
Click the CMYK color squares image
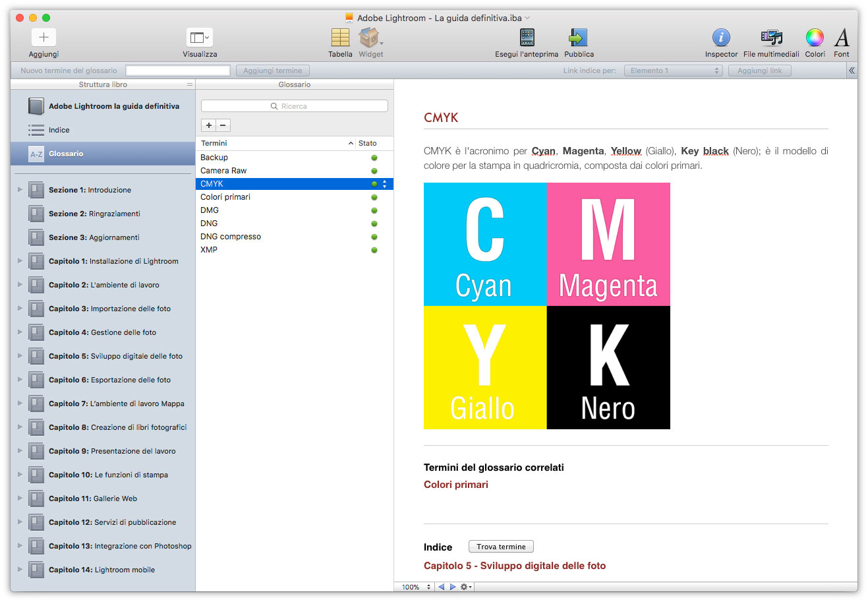pos(547,306)
